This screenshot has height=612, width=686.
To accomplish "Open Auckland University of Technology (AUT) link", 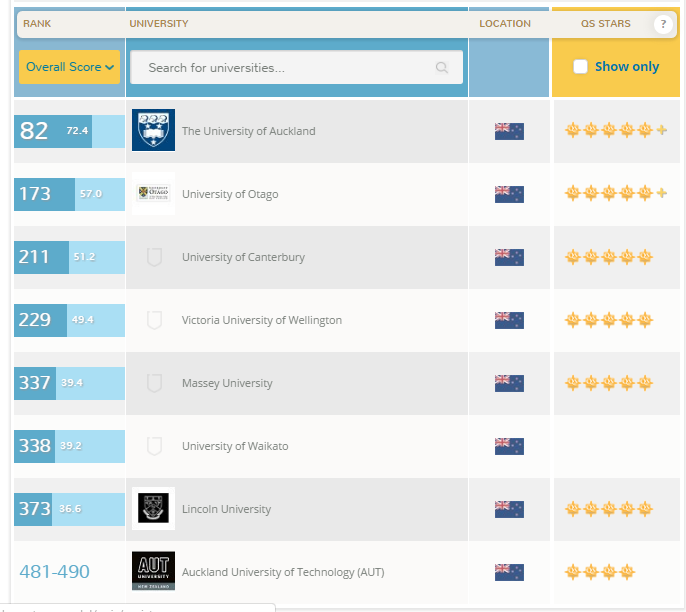I will tap(283, 572).
